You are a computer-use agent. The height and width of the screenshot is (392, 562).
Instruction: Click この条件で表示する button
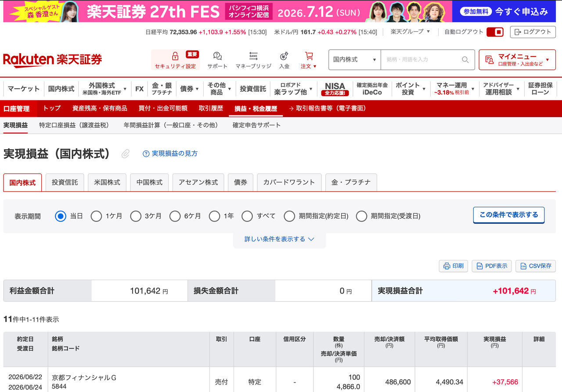509,215
